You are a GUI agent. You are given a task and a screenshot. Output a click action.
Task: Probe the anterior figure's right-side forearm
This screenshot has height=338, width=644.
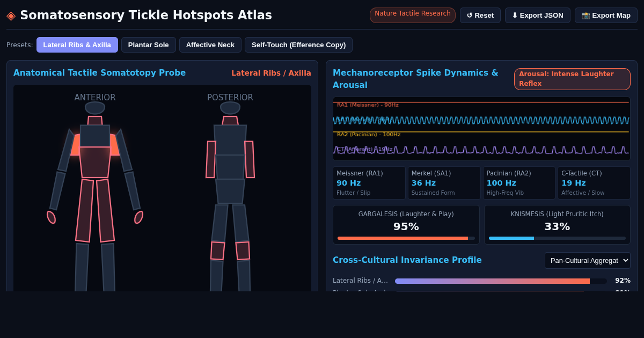(133, 191)
